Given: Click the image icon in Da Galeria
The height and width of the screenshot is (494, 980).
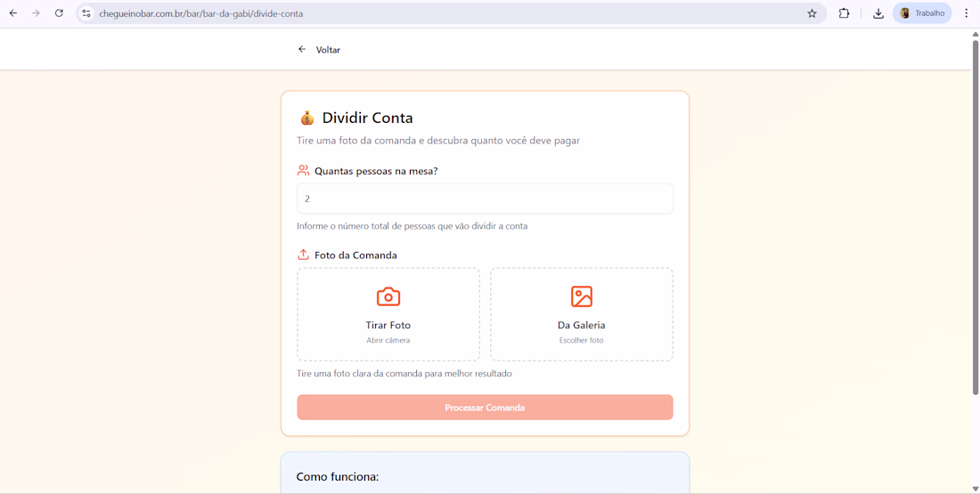Looking at the screenshot, I should (581, 296).
